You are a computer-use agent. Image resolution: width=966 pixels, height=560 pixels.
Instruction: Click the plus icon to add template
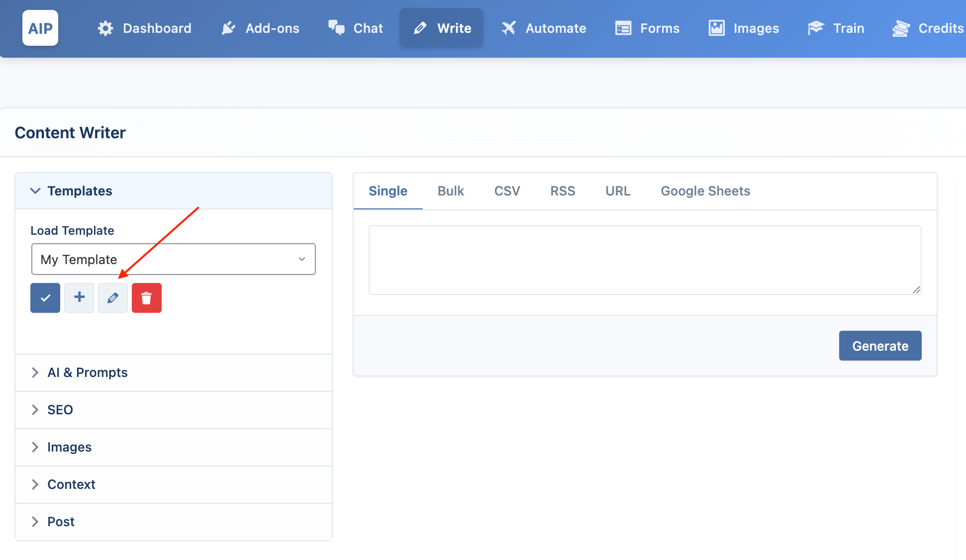coord(79,298)
